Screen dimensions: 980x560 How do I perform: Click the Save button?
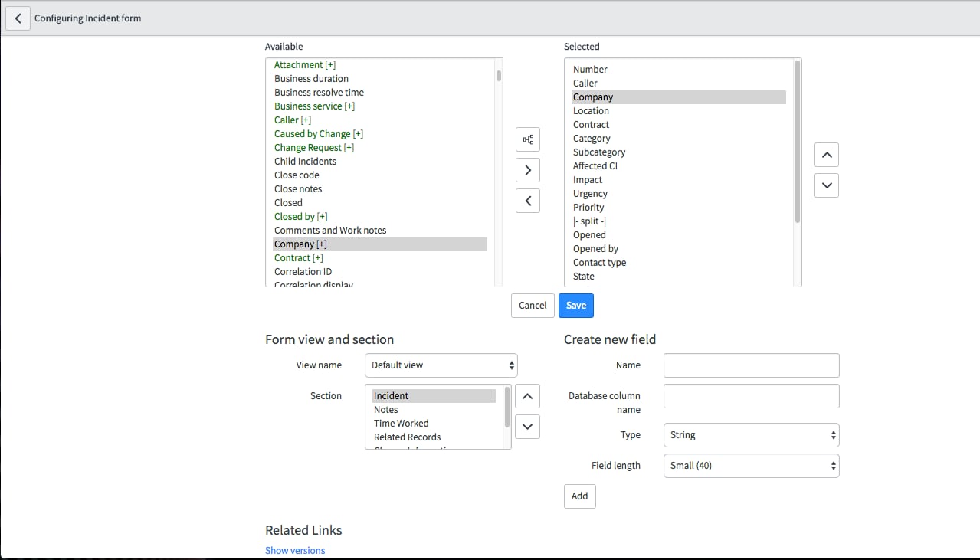click(x=575, y=305)
